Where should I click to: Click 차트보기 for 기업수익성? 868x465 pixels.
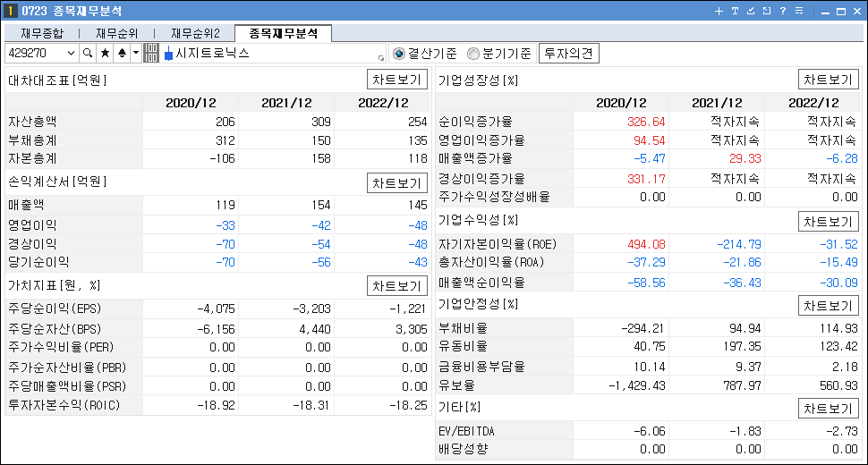tap(828, 222)
